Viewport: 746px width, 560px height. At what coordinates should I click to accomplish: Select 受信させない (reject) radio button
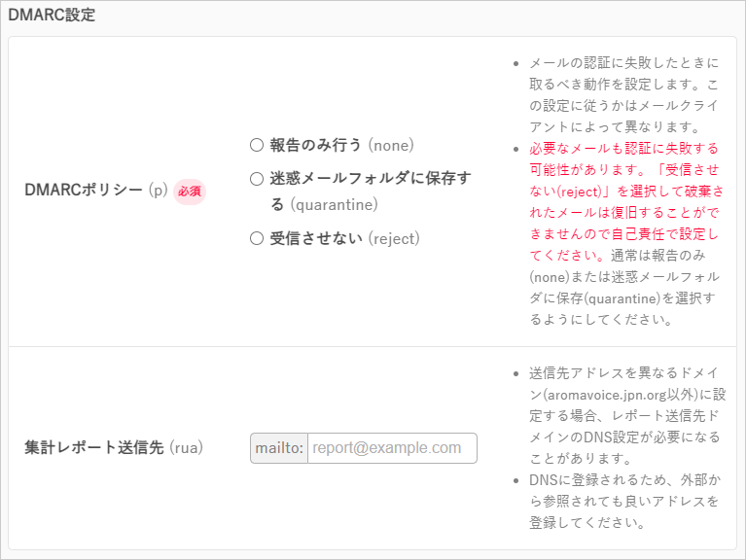pyautogui.click(x=257, y=238)
